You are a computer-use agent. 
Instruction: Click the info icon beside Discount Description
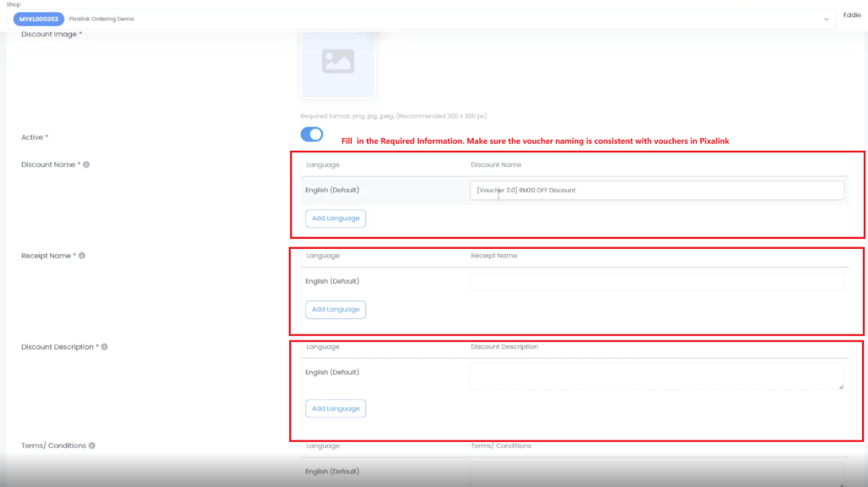coord(104,346)
